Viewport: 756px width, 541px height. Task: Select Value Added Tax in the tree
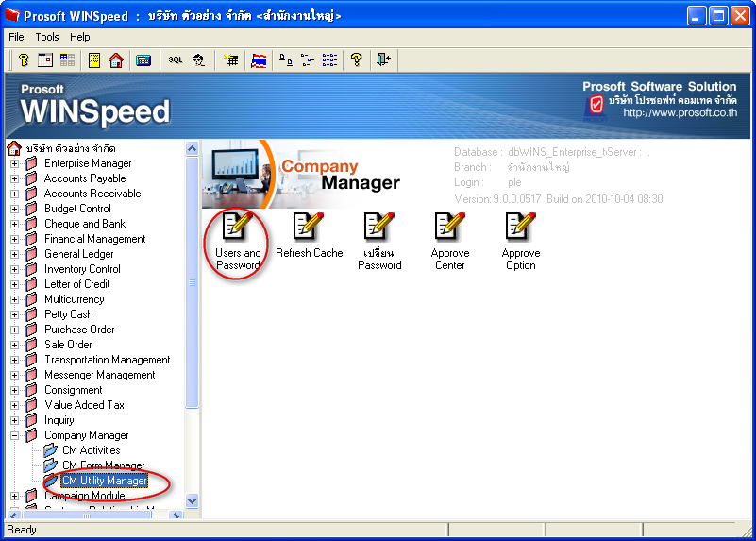84,405
